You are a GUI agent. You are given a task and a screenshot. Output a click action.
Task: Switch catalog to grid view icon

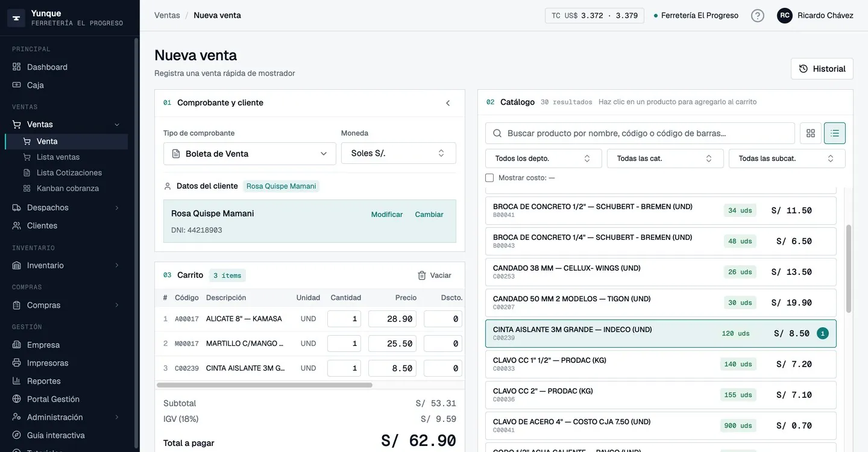point(811,133)
